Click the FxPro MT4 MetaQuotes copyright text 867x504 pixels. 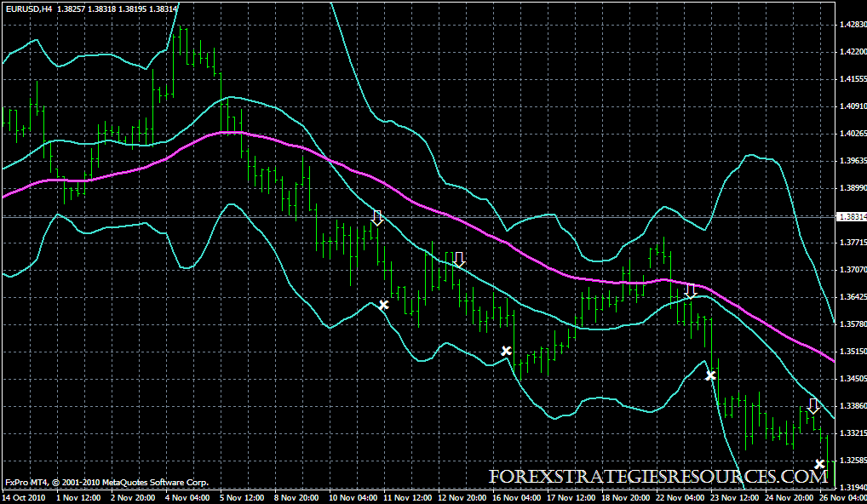tap(106, 483)
